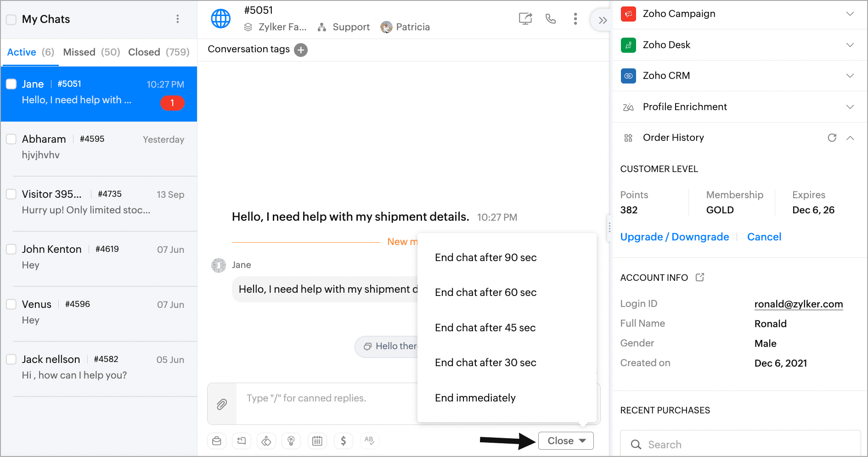The width and height of the screenshot is (868, 457).
Task: Click the Zoho Desk app icon
Action: point(628,45)
